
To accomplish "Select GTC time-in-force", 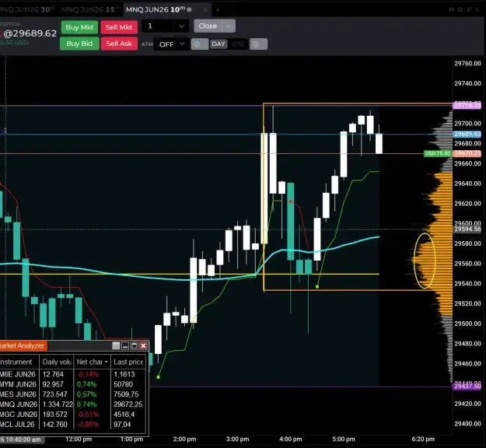I will click(x=238, y=44).
